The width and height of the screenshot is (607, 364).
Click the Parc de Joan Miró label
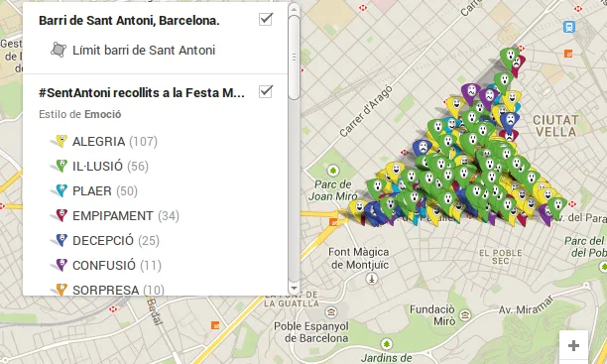333,190
